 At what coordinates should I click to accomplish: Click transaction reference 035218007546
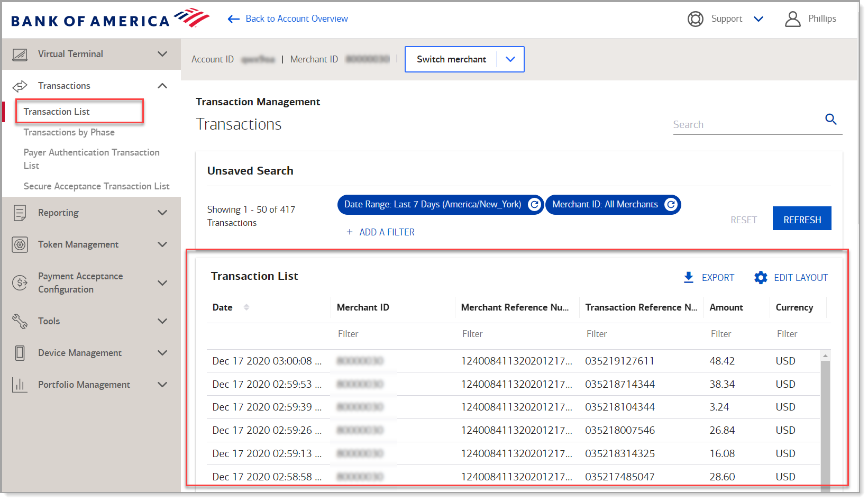620,431
